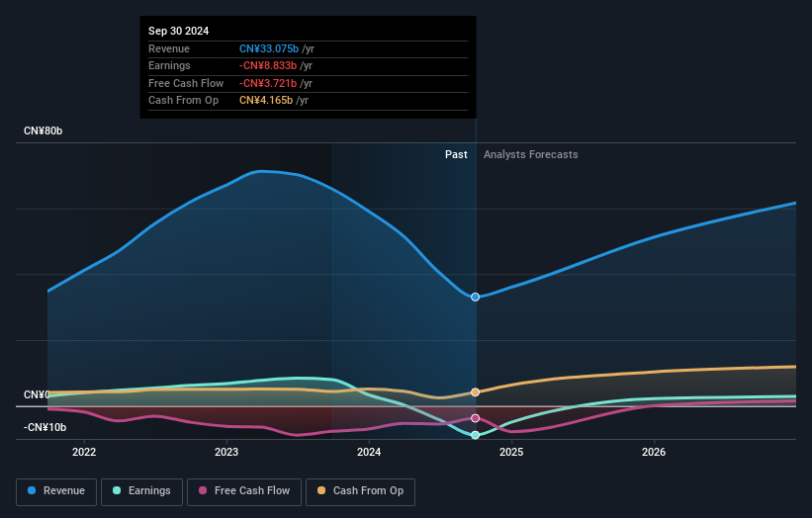Click the Cash From Op tooltip row label
Image resolution: width=812 pixels, height=518 pixels.
[x=183, y=101]
